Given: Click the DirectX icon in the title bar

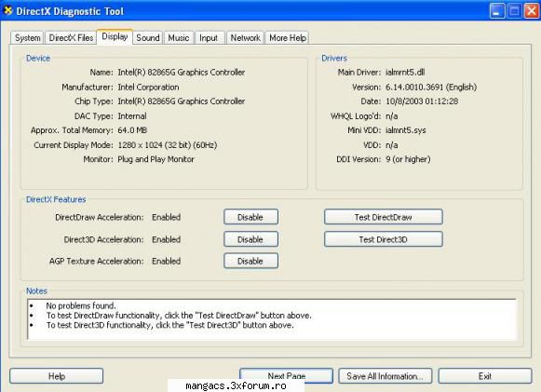Looking at the screenshot, I should [x=7, y=10].
